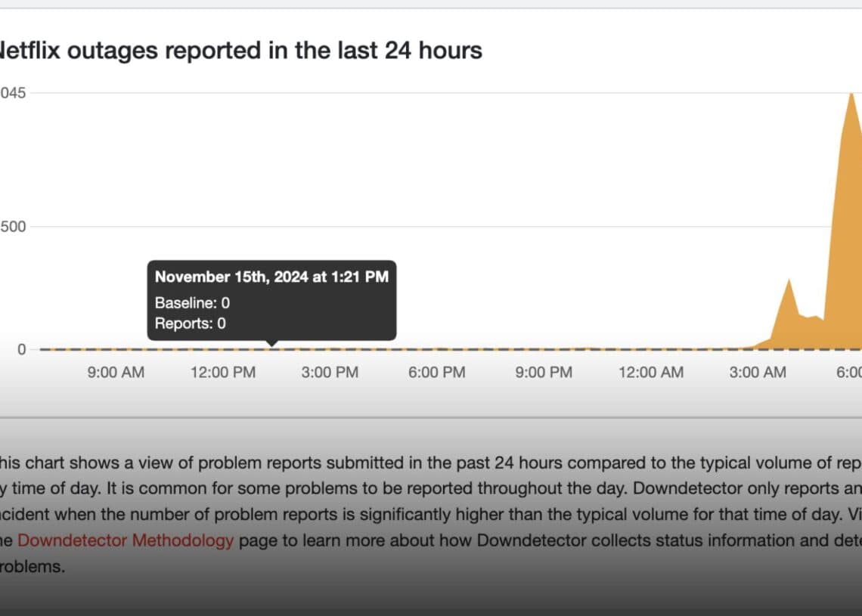Click the 500 y-axis gridline label
The width and height of the screenshot is (862, 616).
tap(13, 227)
